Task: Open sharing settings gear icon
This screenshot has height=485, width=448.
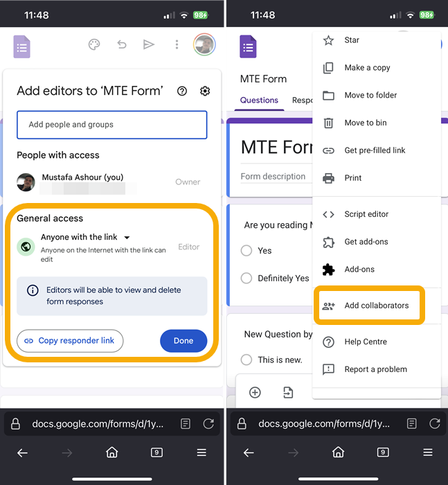Action: pos(205,91)
